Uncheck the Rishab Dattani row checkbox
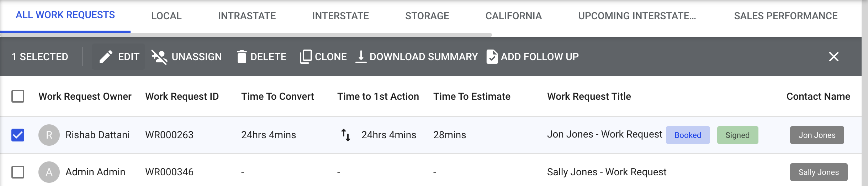 click(x=18, y=135)
